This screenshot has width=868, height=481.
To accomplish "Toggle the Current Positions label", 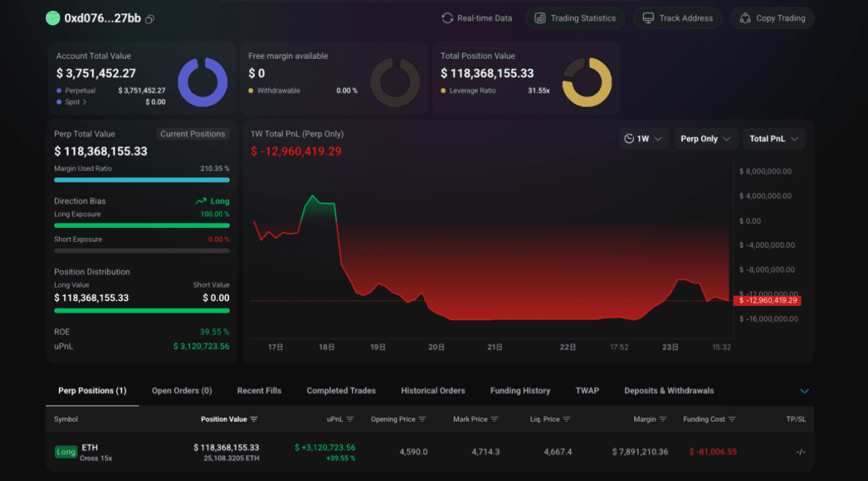I will [193, 134].
